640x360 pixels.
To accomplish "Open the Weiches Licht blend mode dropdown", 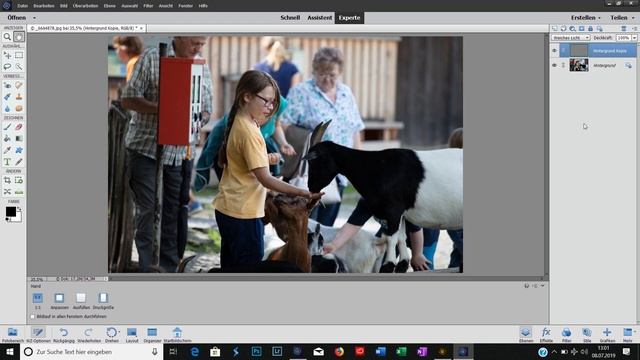I will click(571, 38).
